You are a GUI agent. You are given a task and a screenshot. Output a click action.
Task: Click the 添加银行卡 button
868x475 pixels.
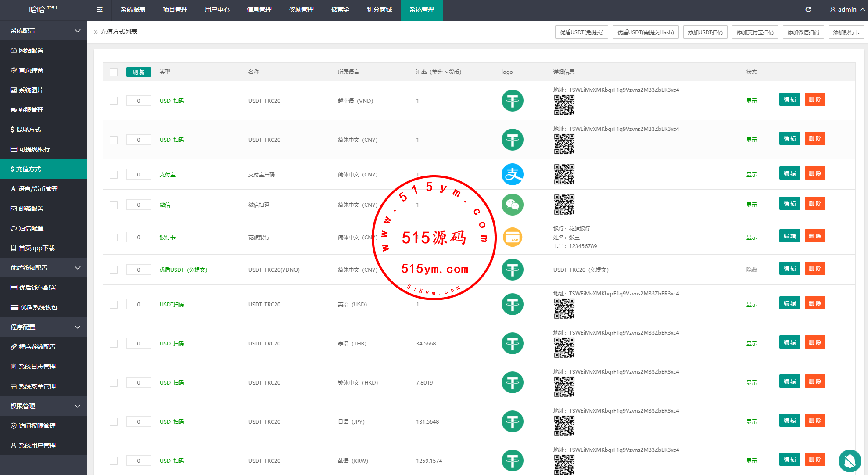[846, 32]
